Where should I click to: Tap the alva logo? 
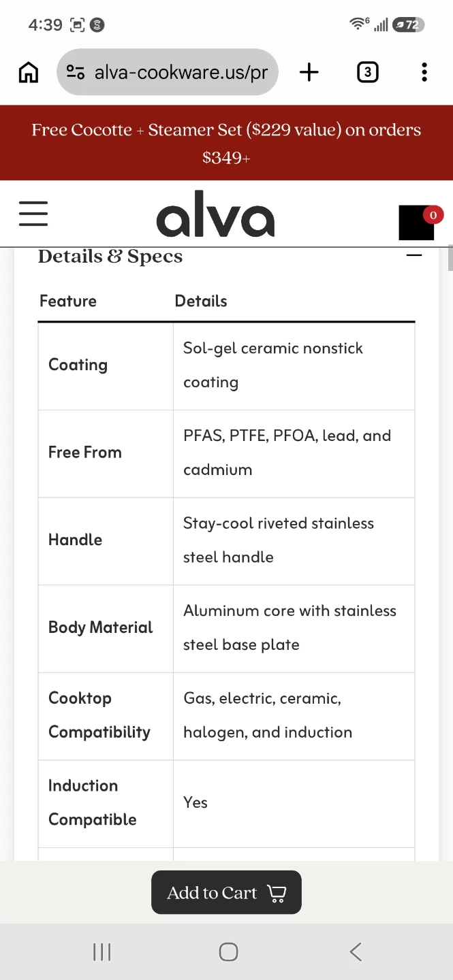[x=215, y=214]
